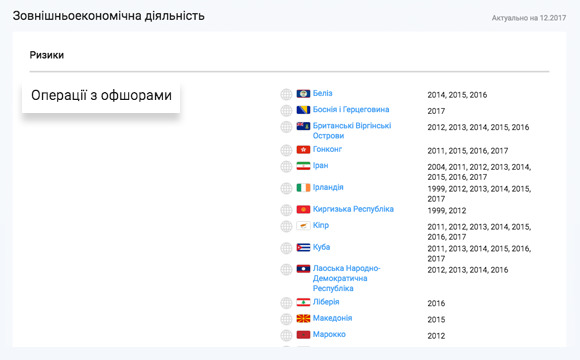580x360 pixels.
Task: Click the Kyrgyz Republic flag icon
Action: (x=303, y=209)
